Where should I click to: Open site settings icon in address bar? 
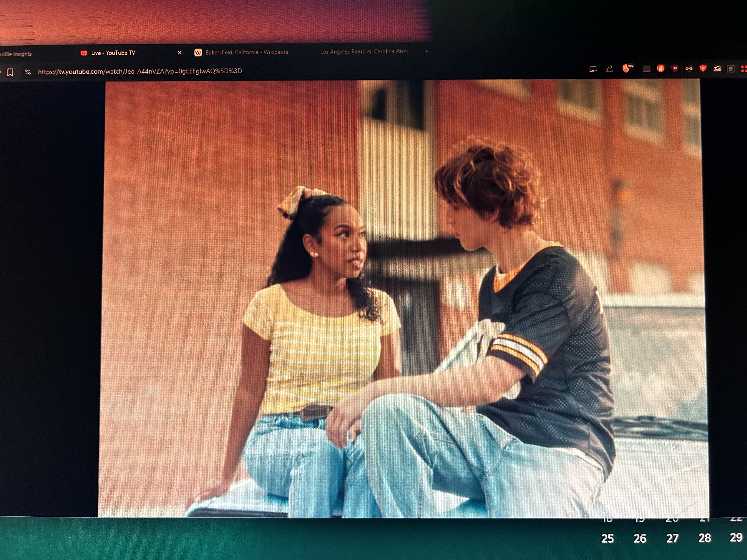tap(28, 72)
